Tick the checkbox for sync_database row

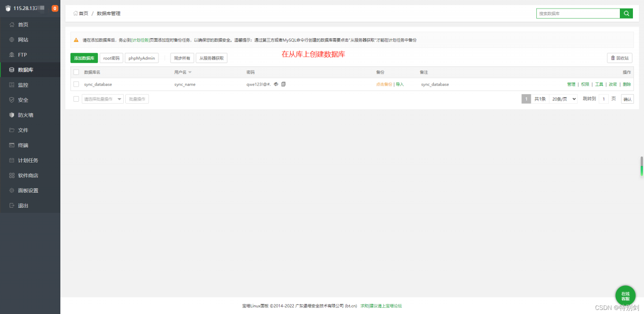(x=76, y=84)
